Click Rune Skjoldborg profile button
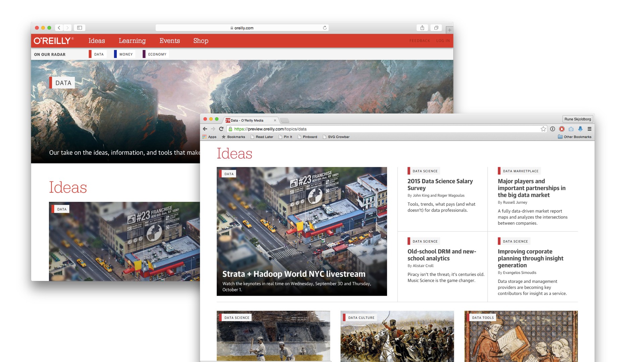This screenshot has height=362, width=644. click(x=578, y=119)
